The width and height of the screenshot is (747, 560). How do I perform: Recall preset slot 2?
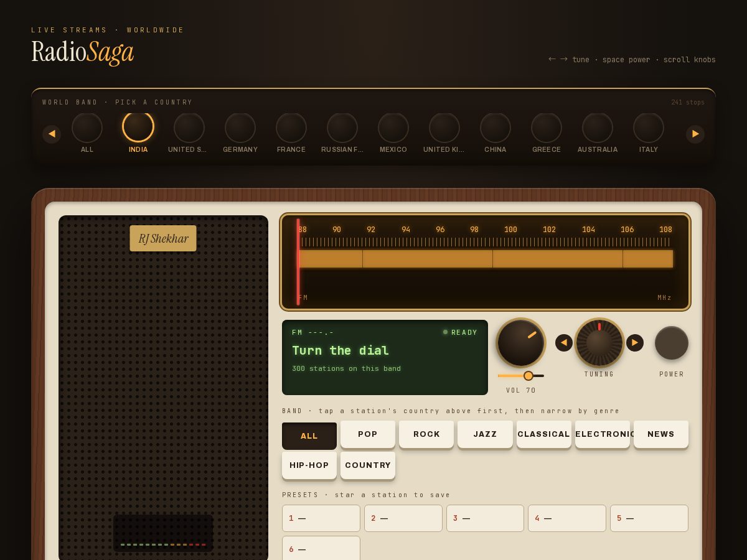(403, 518)
